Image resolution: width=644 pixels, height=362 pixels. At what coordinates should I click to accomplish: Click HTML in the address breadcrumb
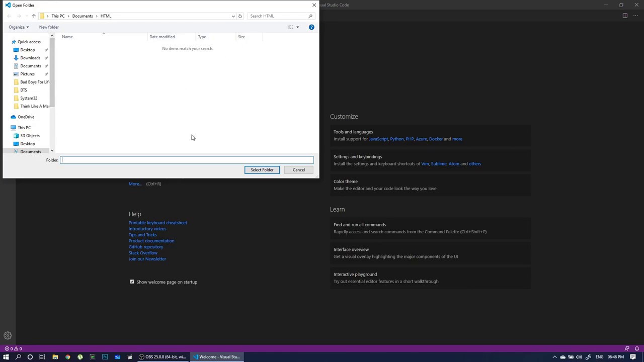coord(106,16)
